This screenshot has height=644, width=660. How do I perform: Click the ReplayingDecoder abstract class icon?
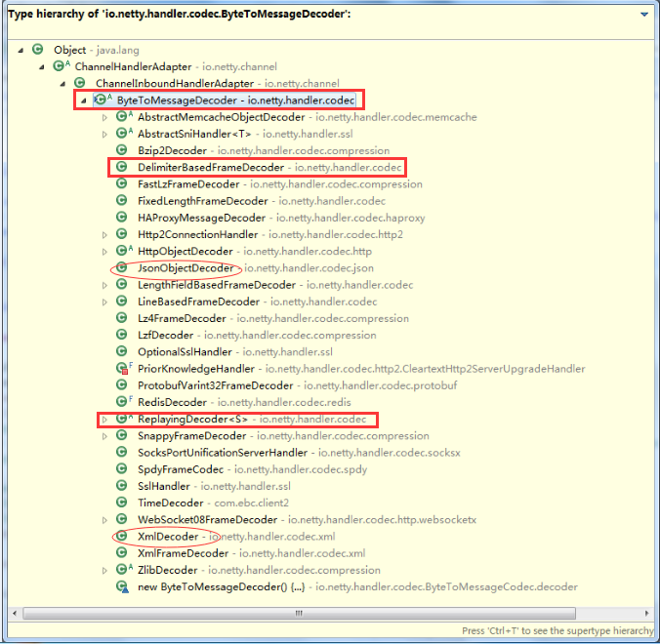(124, 419)
